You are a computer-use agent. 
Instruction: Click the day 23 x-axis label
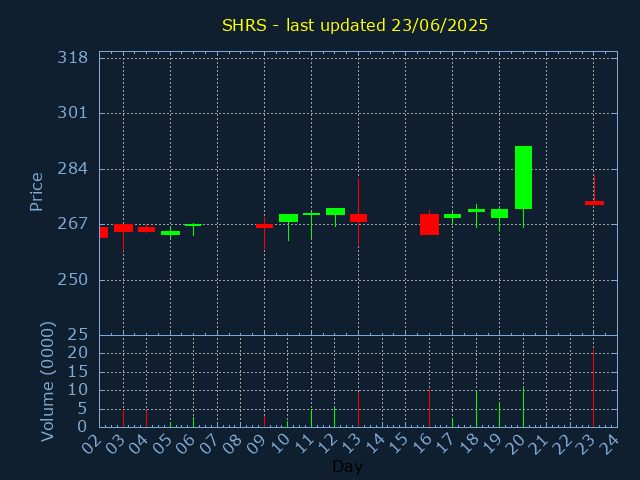(584, 444)
